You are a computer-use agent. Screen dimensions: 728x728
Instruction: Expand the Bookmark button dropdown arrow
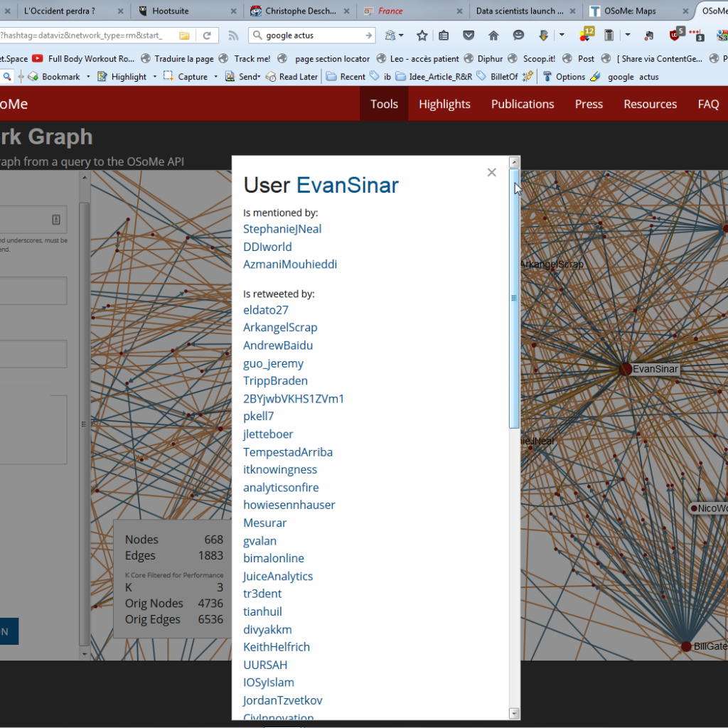point(88,77)
